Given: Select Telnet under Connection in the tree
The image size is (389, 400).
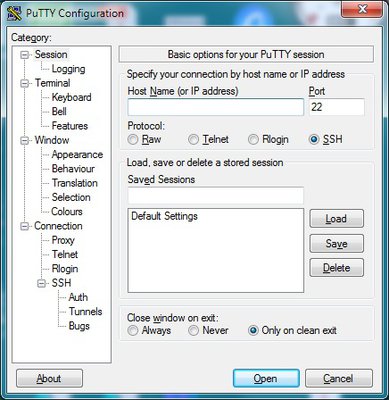Looking at the screenshot, I should 65,254.
